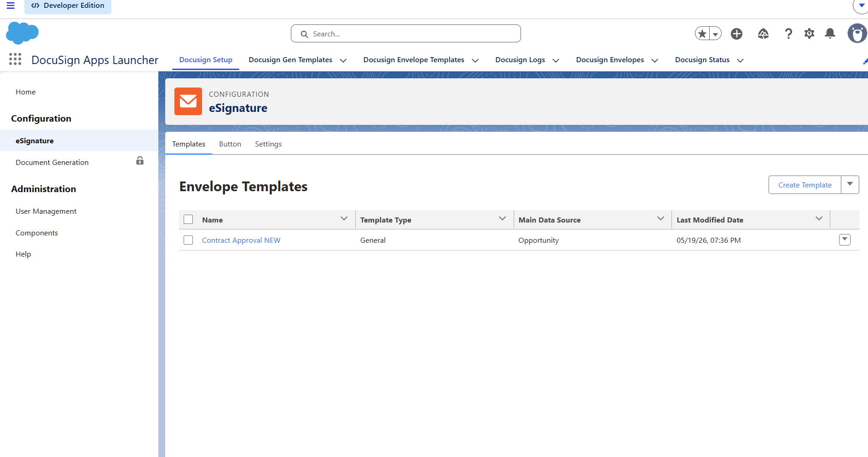868x457 pixels.
Task: Tick the Contract Approval NEW row checkbox
Action: click(188, 240)
